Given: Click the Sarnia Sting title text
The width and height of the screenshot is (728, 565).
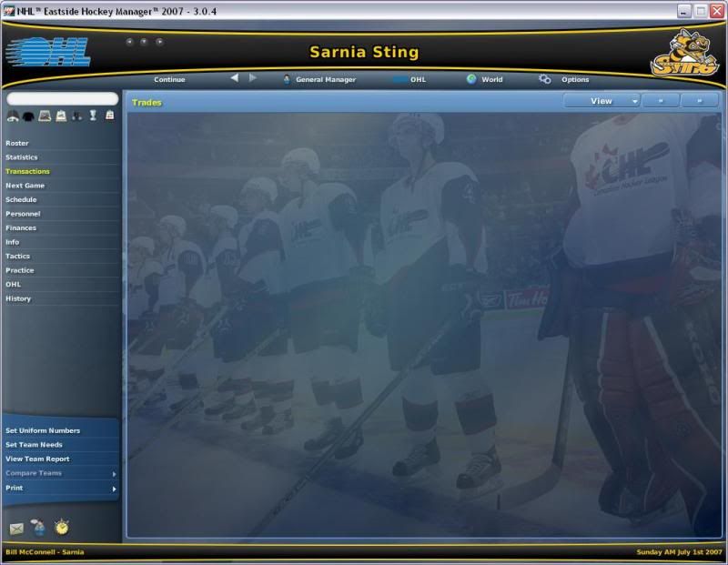Looking at the screenshot, I should [364, 52].
